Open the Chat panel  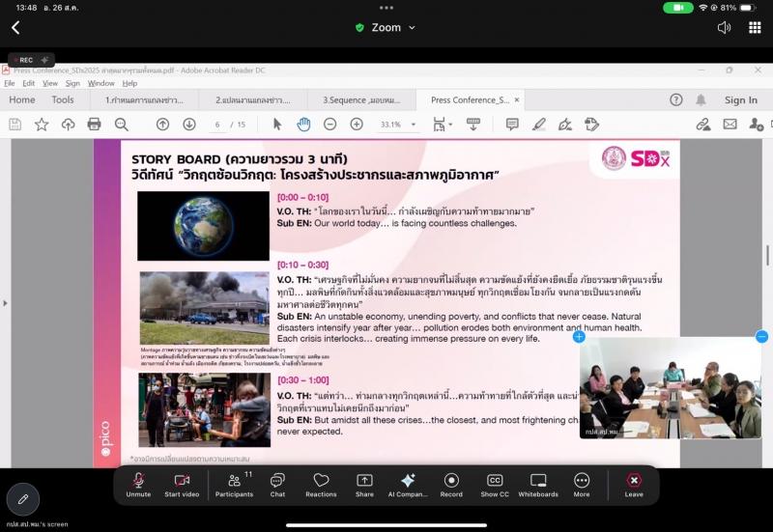277,485
